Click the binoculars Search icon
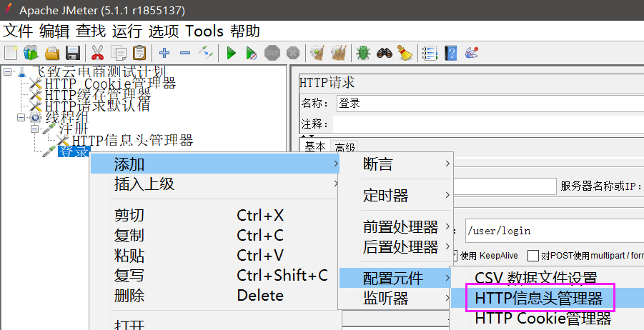Screen dimensions: 644x330 coord(385,53)
